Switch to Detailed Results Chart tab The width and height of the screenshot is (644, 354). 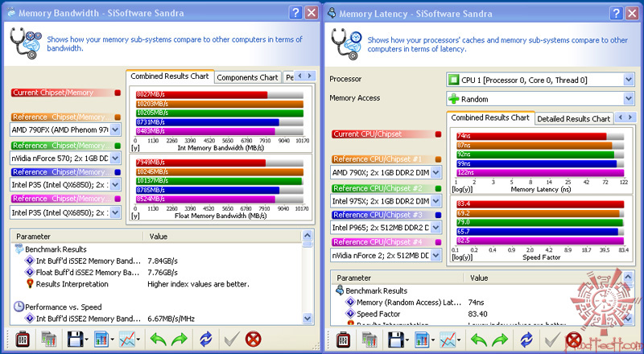(574, 119)
